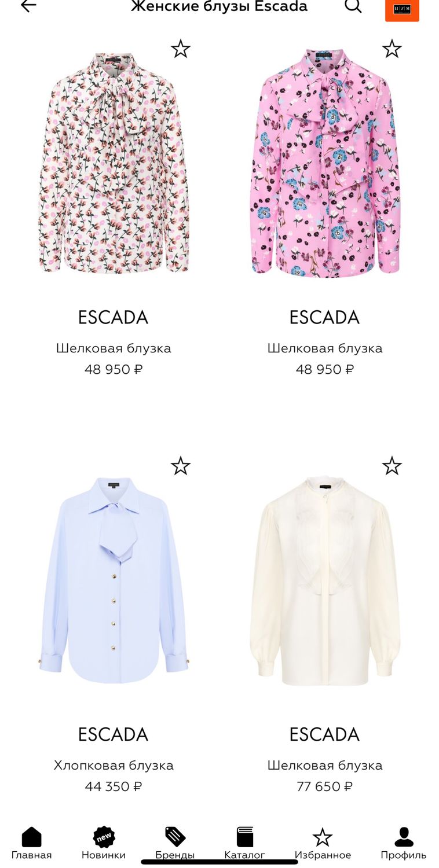Image resolution: width=439 pixels, height=868 pixels.
Task: Tap the 77 650 ₽ price
Action: [x=324, y=786]
